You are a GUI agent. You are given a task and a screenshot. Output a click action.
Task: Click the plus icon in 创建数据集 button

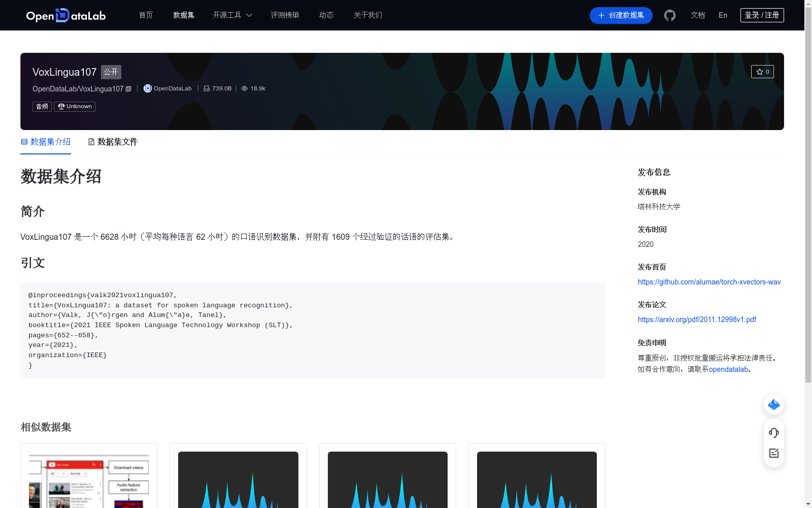(x=601, y=15)
